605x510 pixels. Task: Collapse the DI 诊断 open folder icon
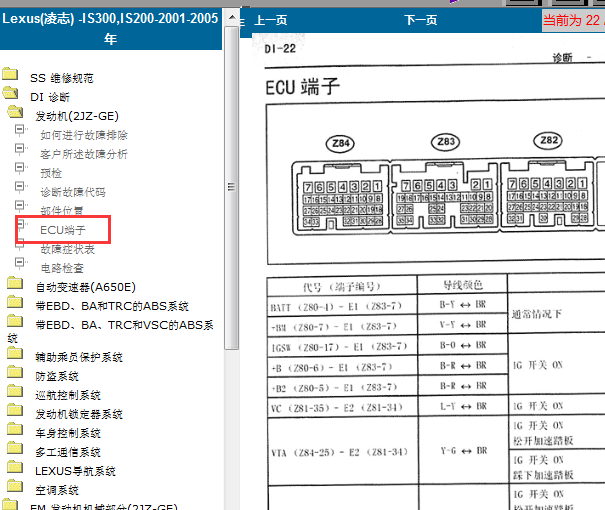[x=10, y=93]
